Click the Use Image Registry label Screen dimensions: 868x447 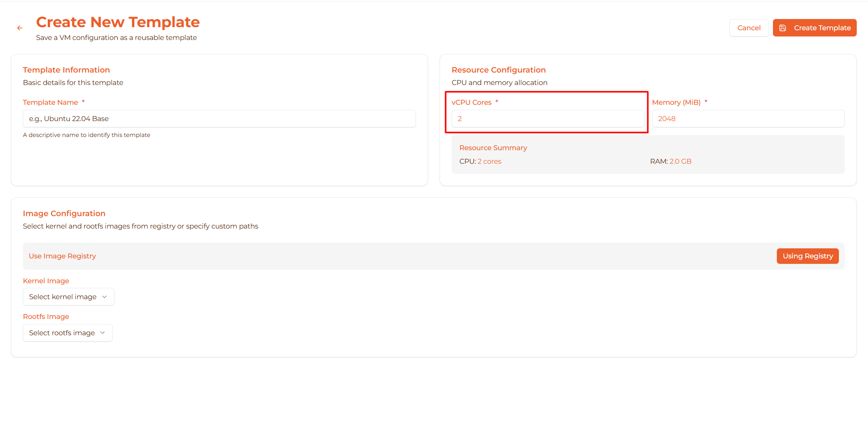coord(62,256)
